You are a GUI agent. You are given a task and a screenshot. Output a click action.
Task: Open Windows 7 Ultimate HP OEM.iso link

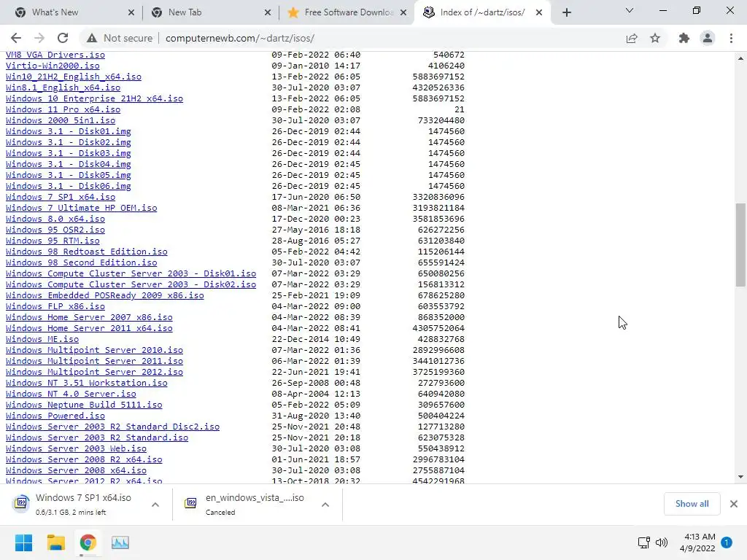coord(82,208)
